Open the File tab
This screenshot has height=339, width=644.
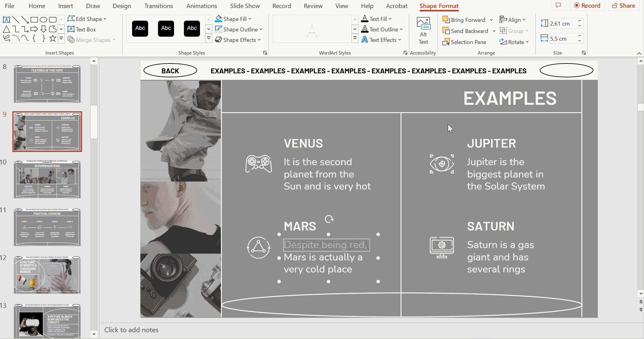click(10, 6)
